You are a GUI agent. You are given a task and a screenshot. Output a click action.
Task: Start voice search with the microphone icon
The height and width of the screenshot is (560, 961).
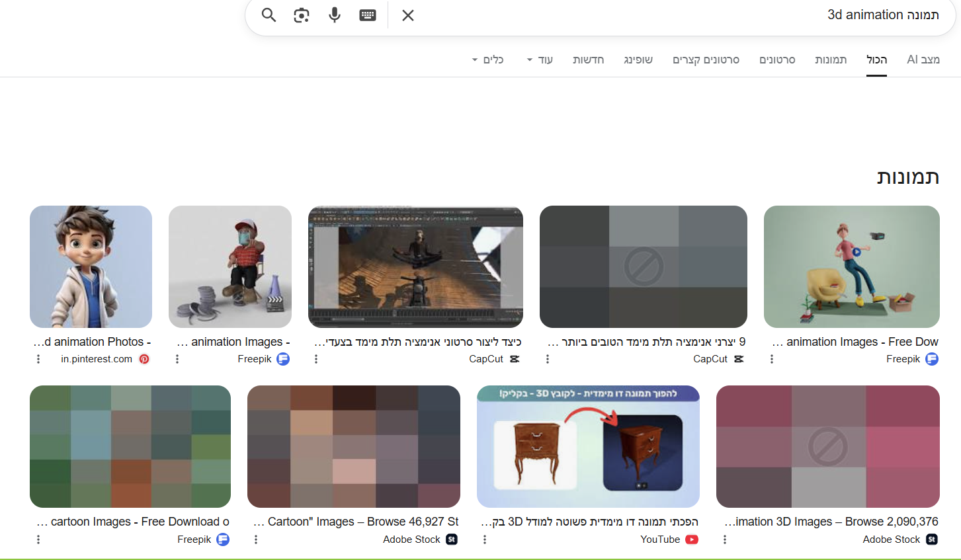point(335,15)
